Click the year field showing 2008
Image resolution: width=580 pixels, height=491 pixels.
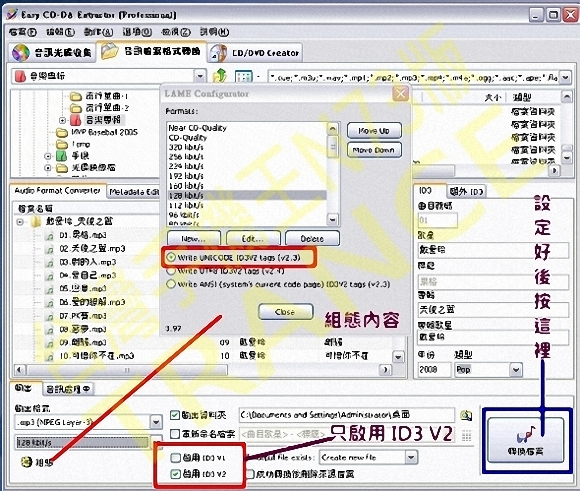434,369
